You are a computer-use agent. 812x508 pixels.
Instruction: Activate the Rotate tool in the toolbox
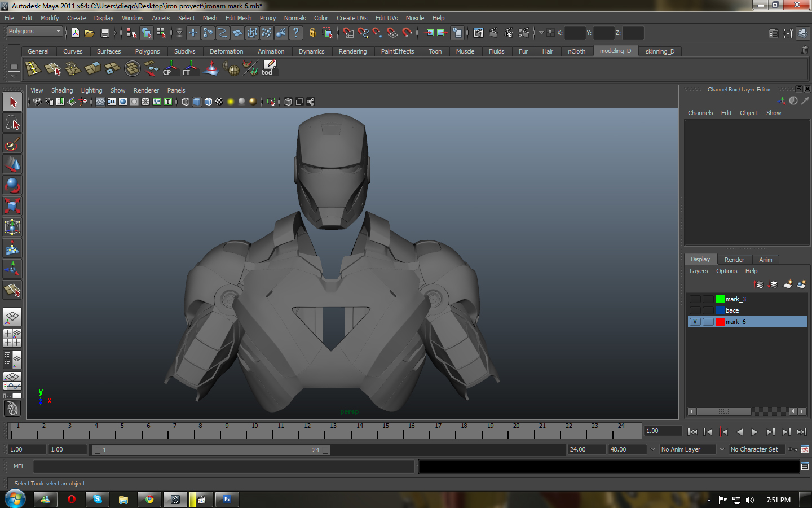tap(12, 185)
